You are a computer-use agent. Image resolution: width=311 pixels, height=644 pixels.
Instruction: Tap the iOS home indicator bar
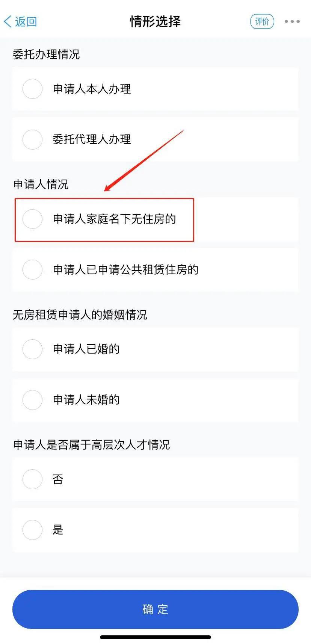pos(155,637)
